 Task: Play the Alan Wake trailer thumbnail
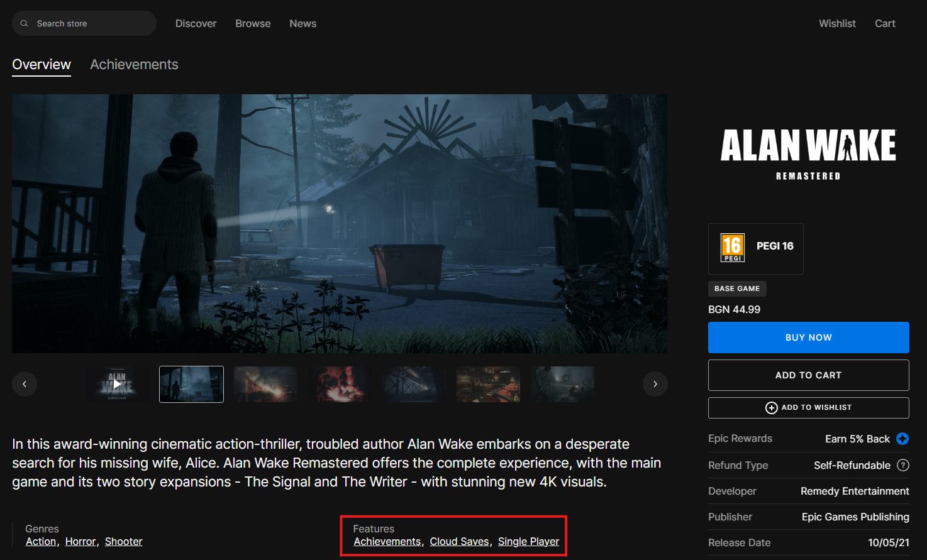[x=117, y=384]
